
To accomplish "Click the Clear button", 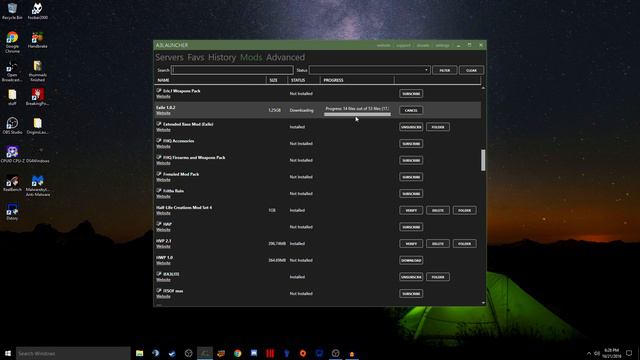I will tap(471, 70).
